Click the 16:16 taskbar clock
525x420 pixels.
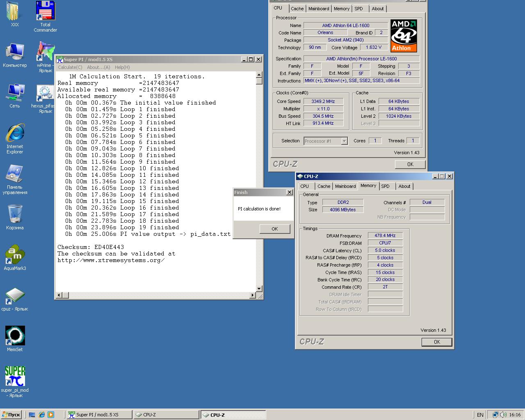coord(515,415)
